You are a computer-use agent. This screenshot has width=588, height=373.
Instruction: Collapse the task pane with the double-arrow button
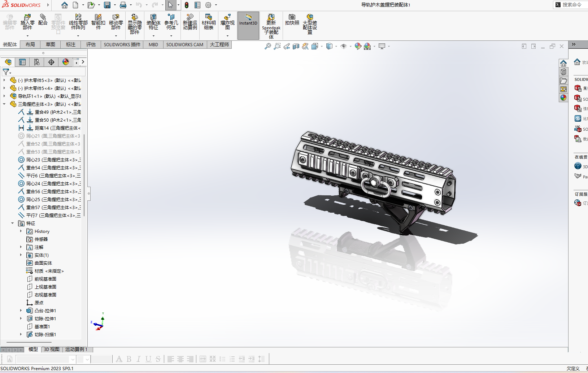[x=574, y=44]
